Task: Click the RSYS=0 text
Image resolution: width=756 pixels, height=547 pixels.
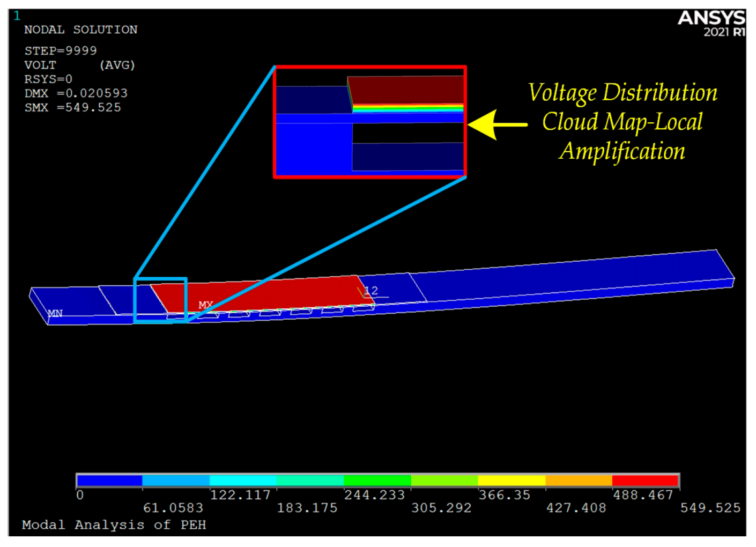Action: click(48, 79)
